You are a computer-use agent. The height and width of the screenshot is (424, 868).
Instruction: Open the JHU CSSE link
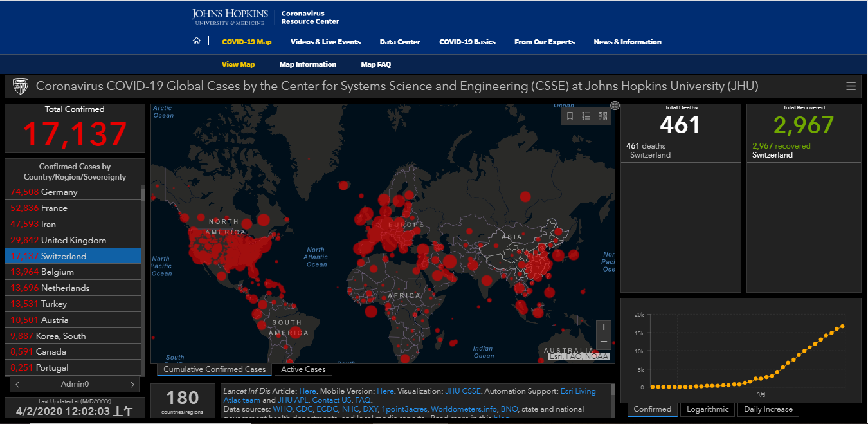(462, 391)
